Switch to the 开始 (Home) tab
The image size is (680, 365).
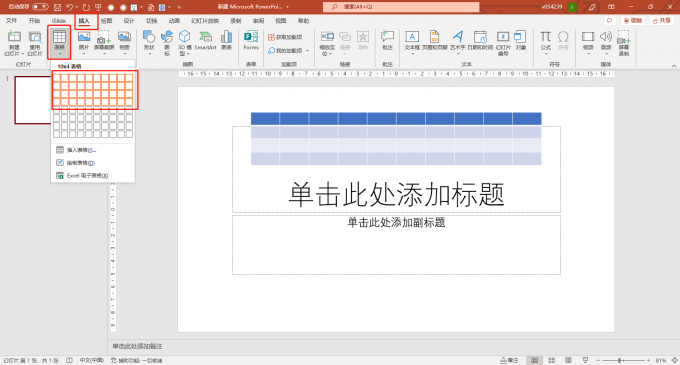click(34, 21)
